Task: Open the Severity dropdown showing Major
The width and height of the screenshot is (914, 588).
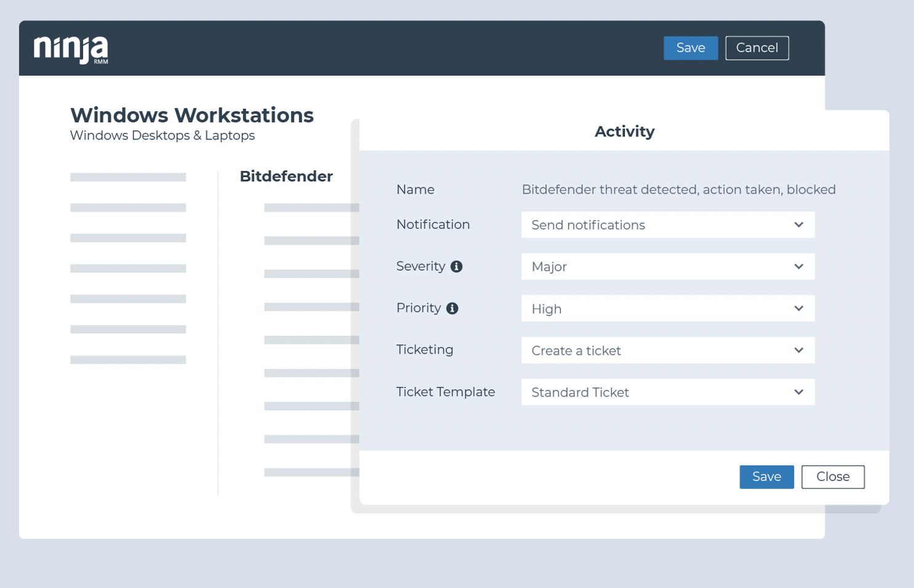Action: pos(667,266)
